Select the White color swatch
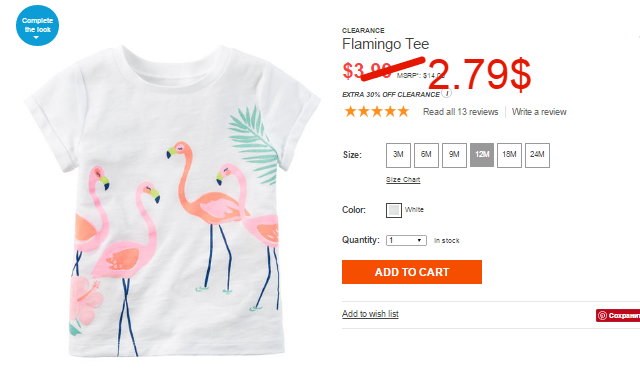The height and width of the screenshot is (373, 640). 394,210
